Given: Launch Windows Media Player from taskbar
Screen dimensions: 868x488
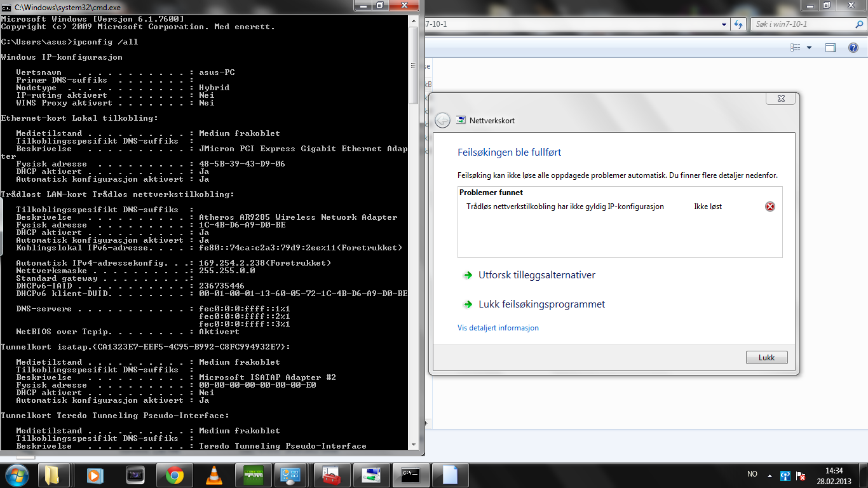Looking at the screenshot, I should click(94, 475).
